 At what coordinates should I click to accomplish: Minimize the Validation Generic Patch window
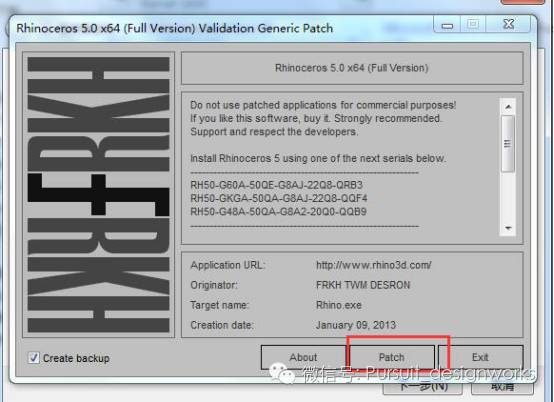point(447,25)
